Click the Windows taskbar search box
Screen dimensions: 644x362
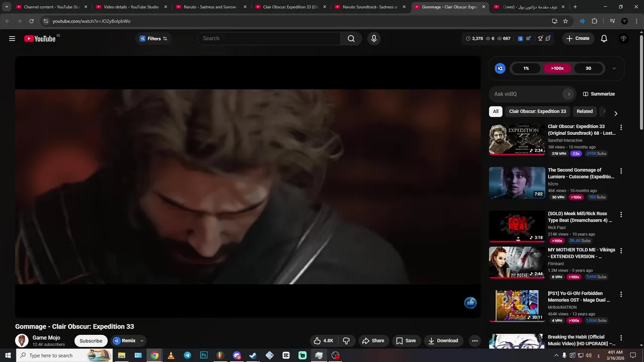coord(64,355)
